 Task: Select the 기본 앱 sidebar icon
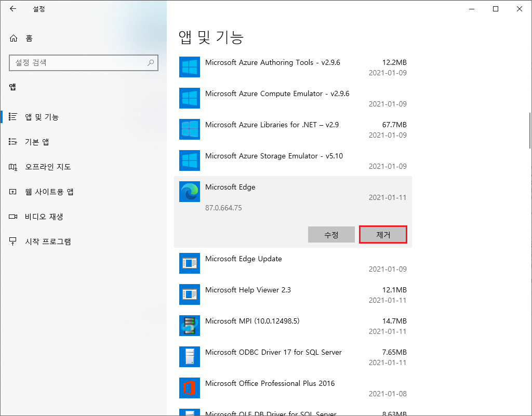pos(12,142)
